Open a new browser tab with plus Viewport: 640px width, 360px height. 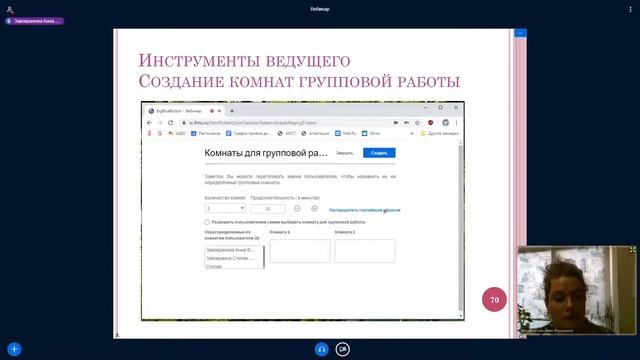(232, 111)
